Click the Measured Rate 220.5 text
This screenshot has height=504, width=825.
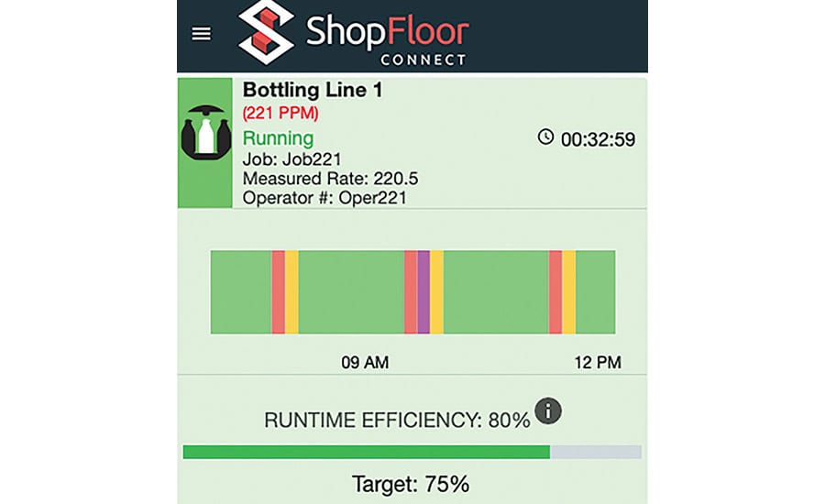pos(330,179)
